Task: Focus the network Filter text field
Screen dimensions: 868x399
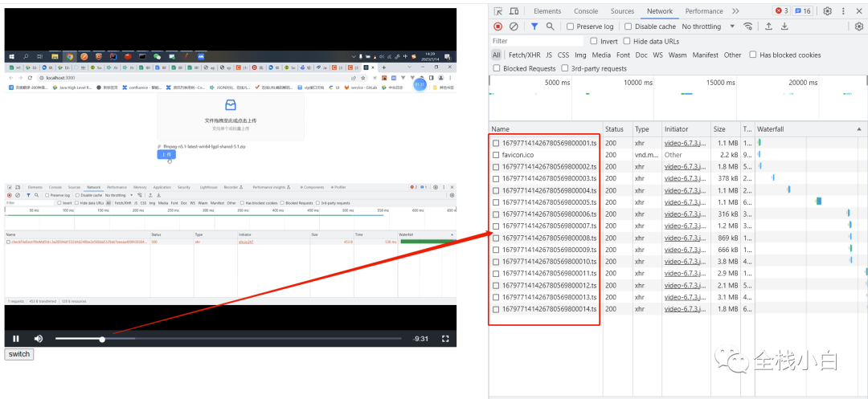Action: tap(537, 41)
